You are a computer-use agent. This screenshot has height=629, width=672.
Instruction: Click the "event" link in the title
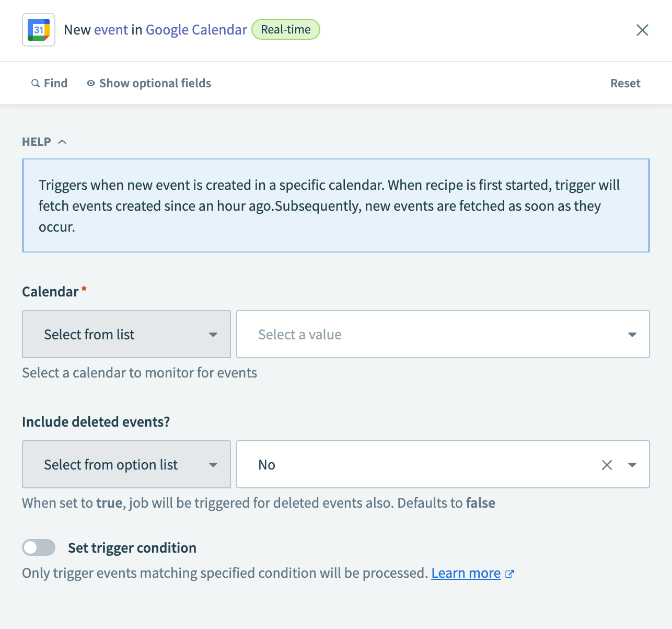coord(111,30)
